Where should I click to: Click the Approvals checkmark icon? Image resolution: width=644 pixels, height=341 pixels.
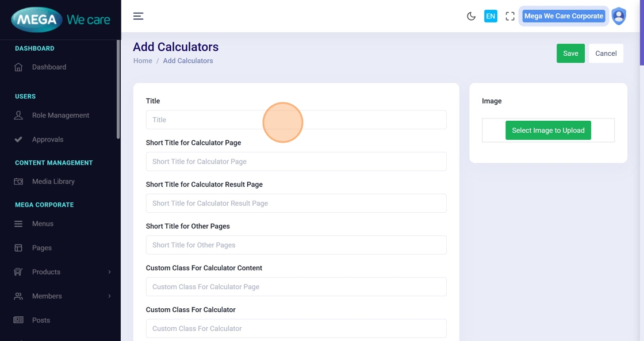(x=18, y=140)
